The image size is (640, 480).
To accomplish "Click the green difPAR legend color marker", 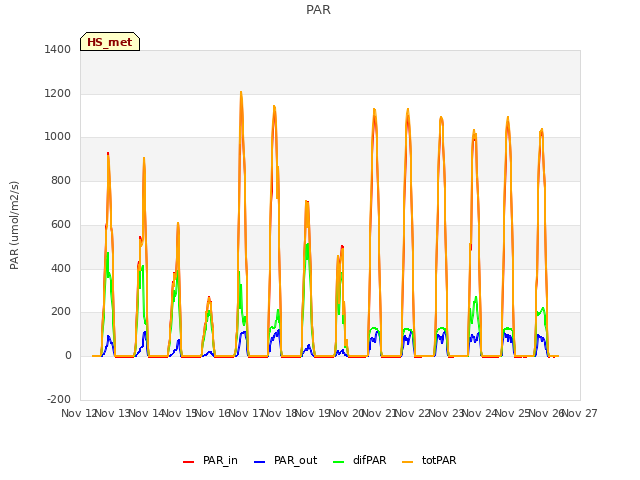I will [339, 462].
